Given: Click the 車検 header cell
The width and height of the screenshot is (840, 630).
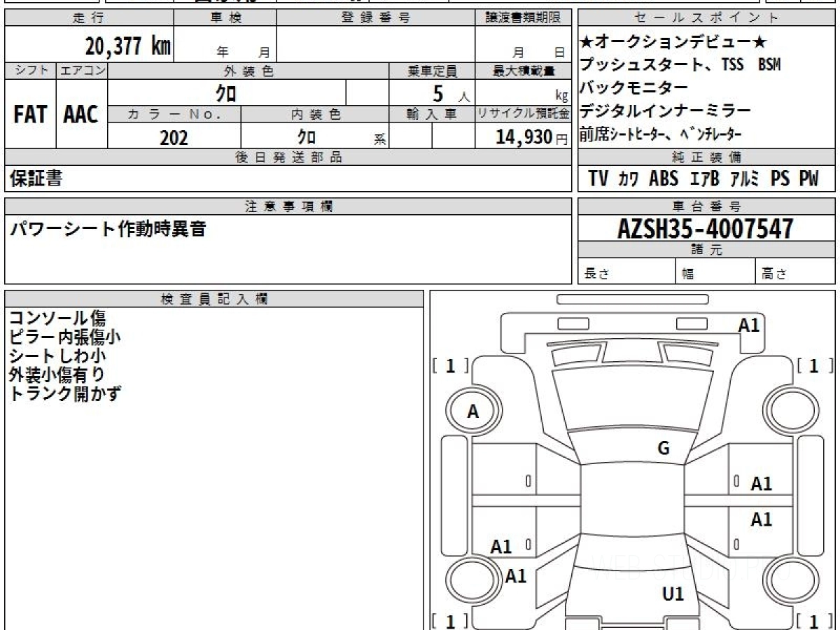Looking at the screenshot, I should (x=225, y=18).
